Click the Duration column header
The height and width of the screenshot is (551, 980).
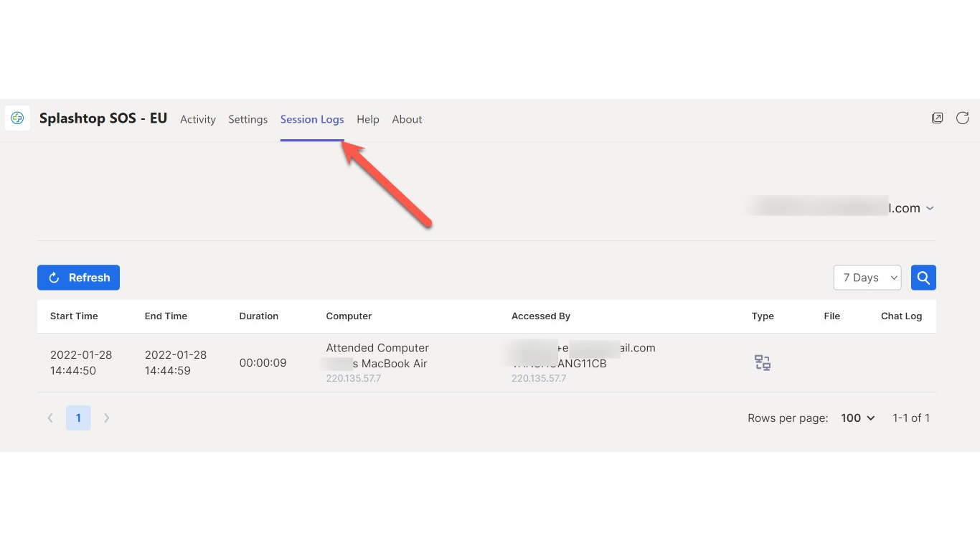(259, 316)
